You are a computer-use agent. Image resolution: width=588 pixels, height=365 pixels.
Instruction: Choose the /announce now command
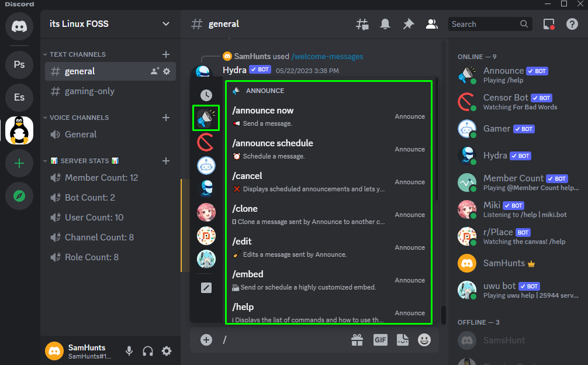point(328,116)
